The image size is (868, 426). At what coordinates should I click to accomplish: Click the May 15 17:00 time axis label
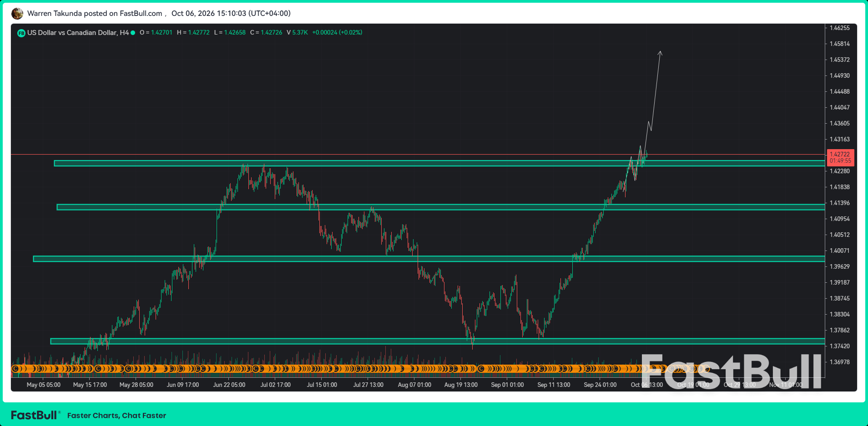pyautogui.click(x=90, y=385)
